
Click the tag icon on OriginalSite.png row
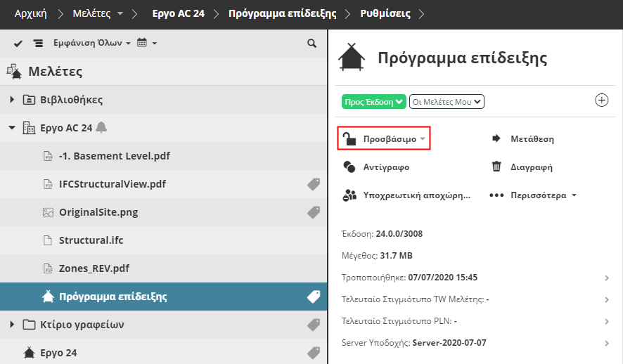pos(314,212)
